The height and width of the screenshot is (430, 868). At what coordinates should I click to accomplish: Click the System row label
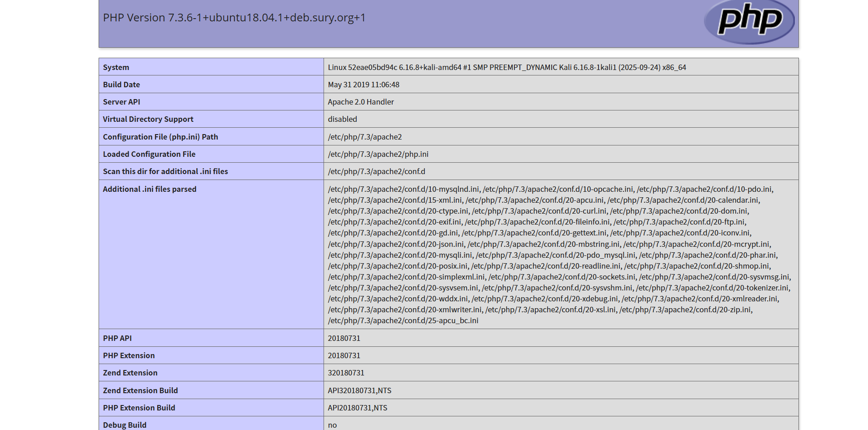[116, 67]
